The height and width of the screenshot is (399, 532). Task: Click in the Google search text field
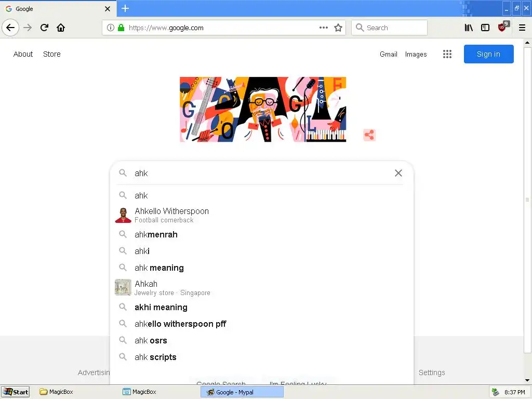click(261, 173)
